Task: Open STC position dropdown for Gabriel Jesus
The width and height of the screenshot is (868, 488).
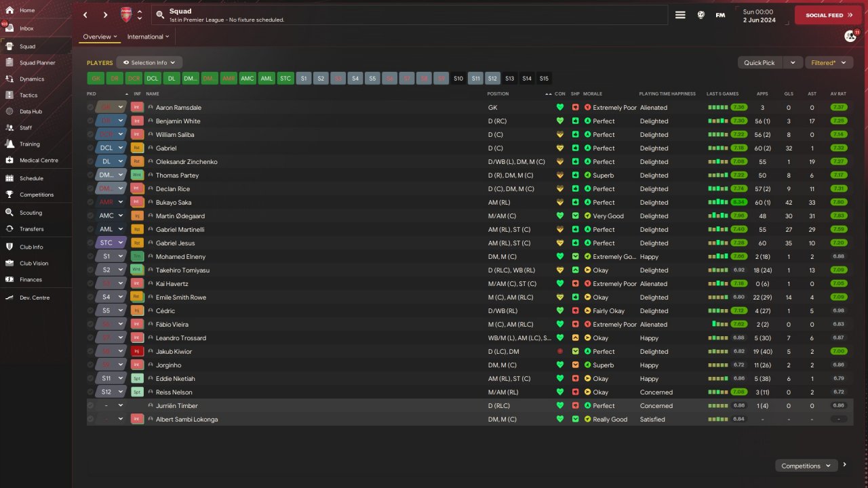Action: [x=121, y=243]
